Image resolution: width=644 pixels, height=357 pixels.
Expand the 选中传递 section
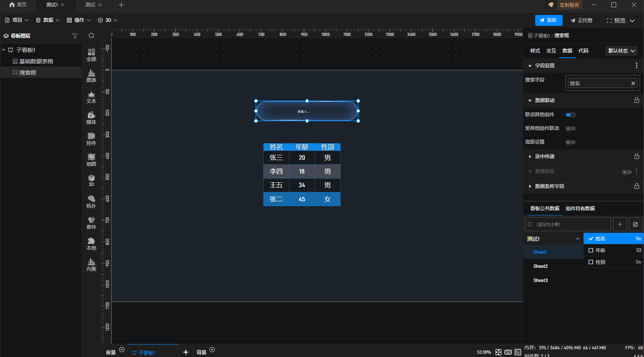(x=544, y=157)
